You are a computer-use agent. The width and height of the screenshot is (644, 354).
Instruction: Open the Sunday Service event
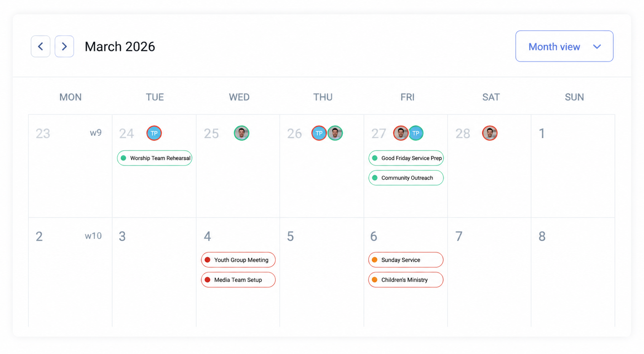pos(405,260)
